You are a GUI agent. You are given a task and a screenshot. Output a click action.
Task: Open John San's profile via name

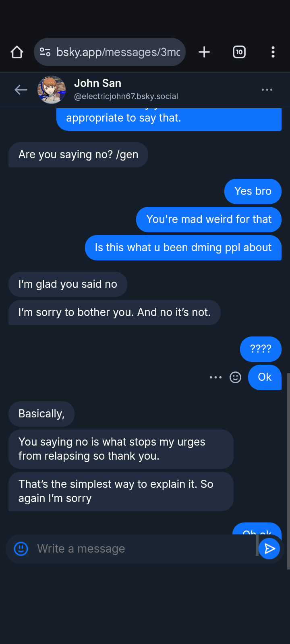tap(97, 83)
